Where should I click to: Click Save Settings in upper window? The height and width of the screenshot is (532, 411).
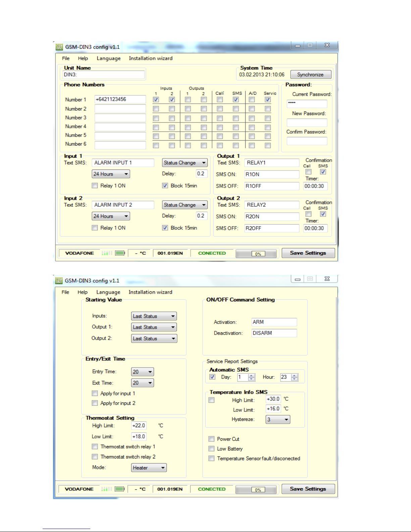308,253
